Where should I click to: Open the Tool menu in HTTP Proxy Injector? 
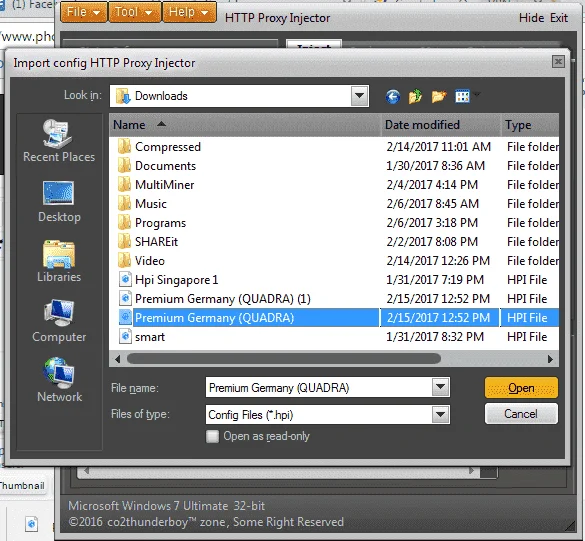click(134, 12)
